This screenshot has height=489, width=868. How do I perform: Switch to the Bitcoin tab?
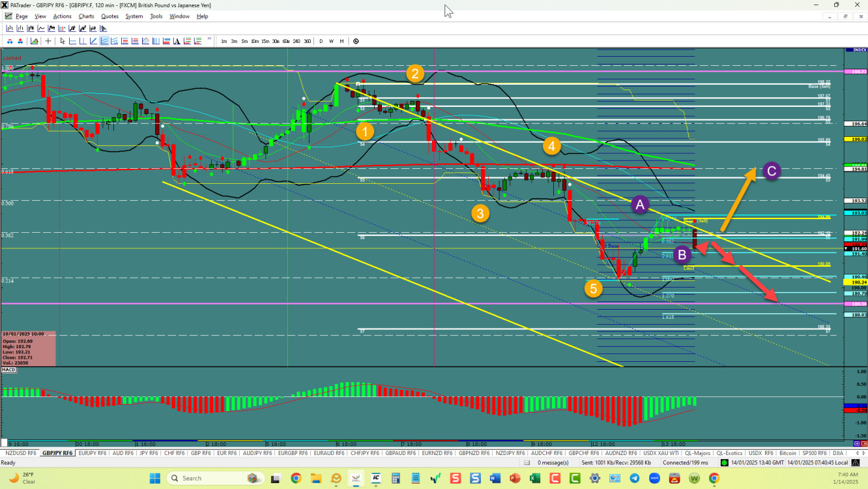click(788, 452)
